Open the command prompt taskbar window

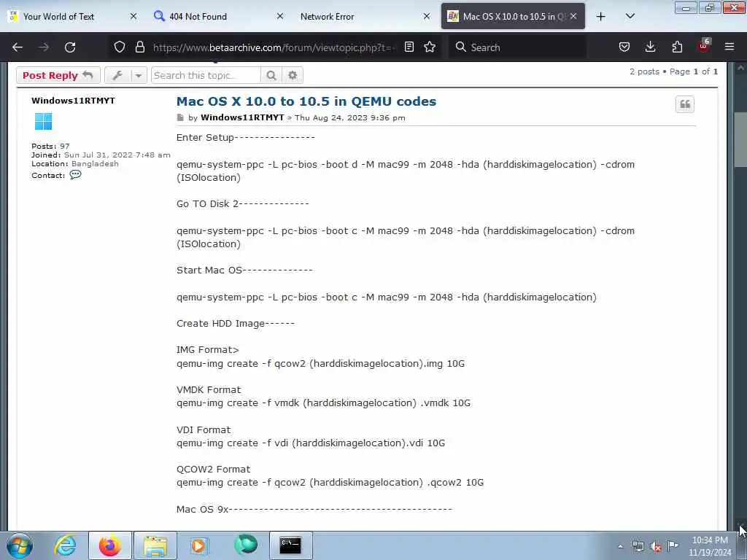290,545
